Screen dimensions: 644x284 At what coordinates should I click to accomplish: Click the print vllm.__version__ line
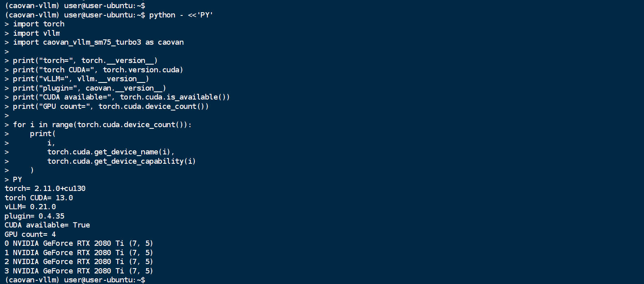pos(81,79)
